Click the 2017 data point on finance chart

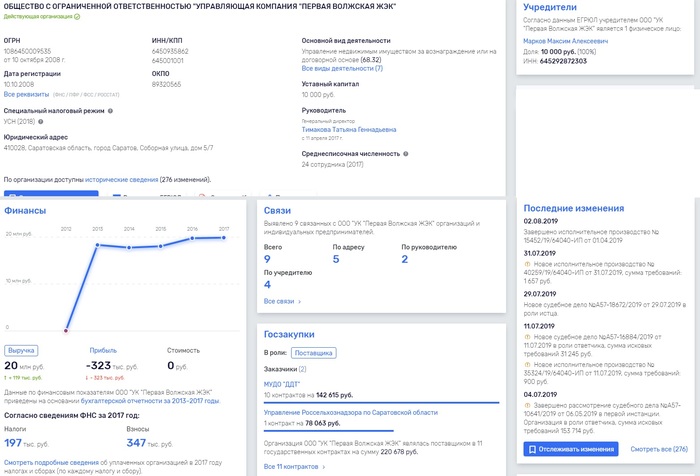pos(225,238)
